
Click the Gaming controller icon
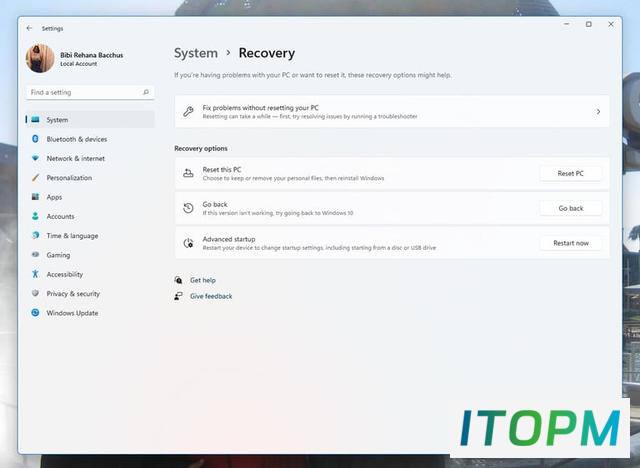36,255
